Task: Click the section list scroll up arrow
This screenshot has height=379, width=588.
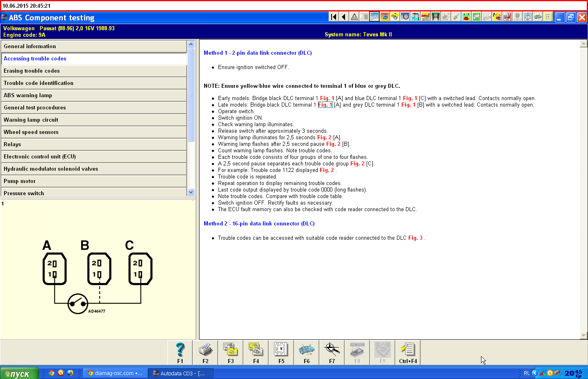Action: pyautogui.click(x=191, y=44)
